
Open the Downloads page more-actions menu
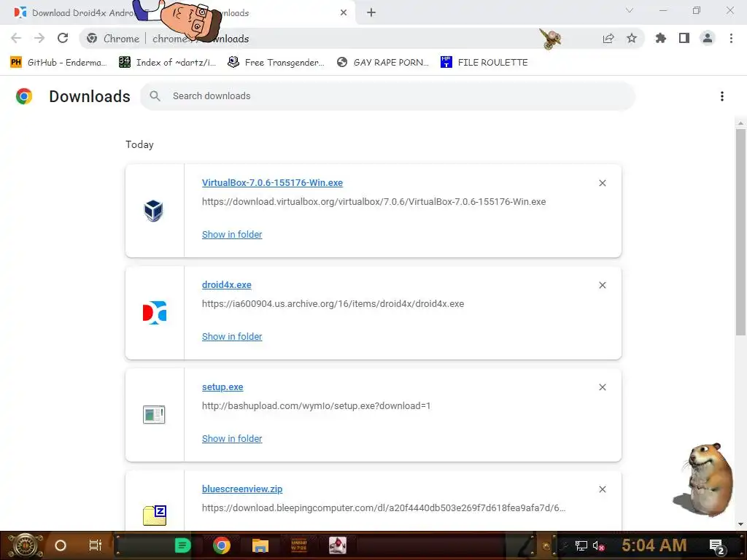(722, 96)
